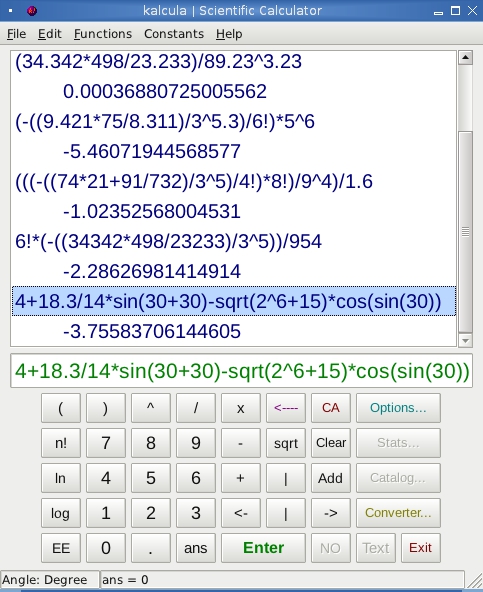The width and height of the screenshot is (483, 592).
Task: Click the left cursor arrow button
Action: tap(241, 513)
